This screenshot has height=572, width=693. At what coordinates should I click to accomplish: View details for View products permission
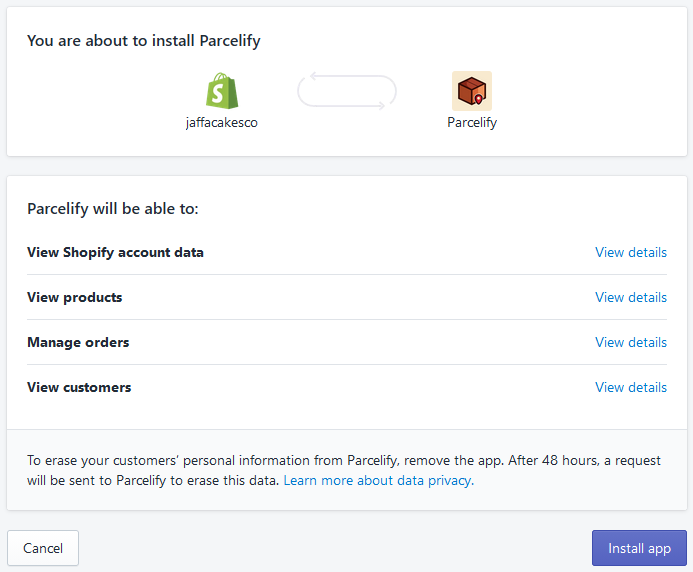631,297
